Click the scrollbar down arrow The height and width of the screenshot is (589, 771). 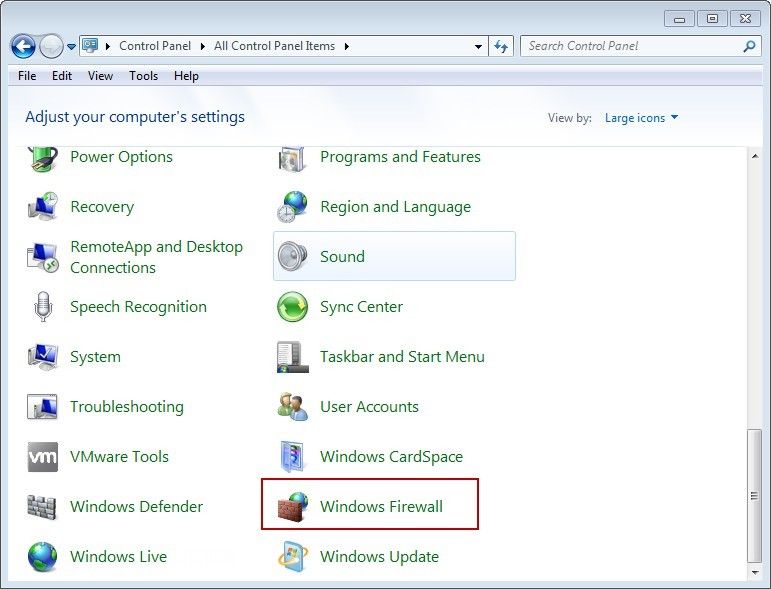click(x=754, y=572)
